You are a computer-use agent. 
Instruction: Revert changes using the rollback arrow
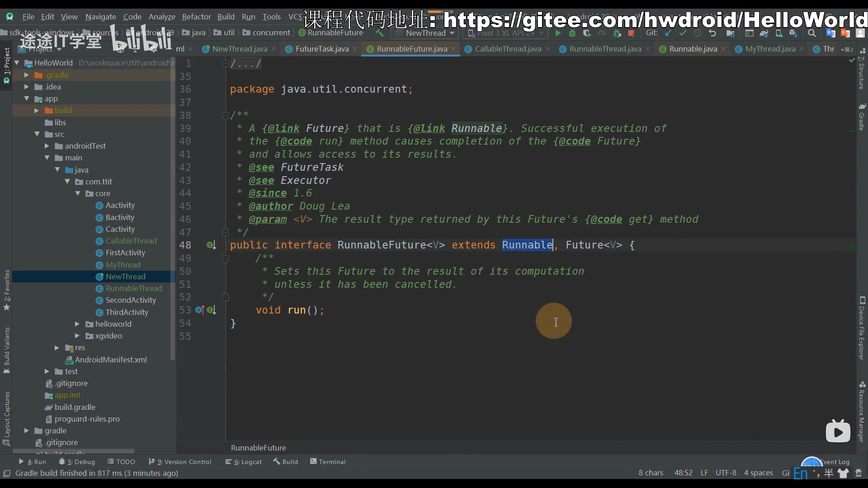(x=712, y=33)
